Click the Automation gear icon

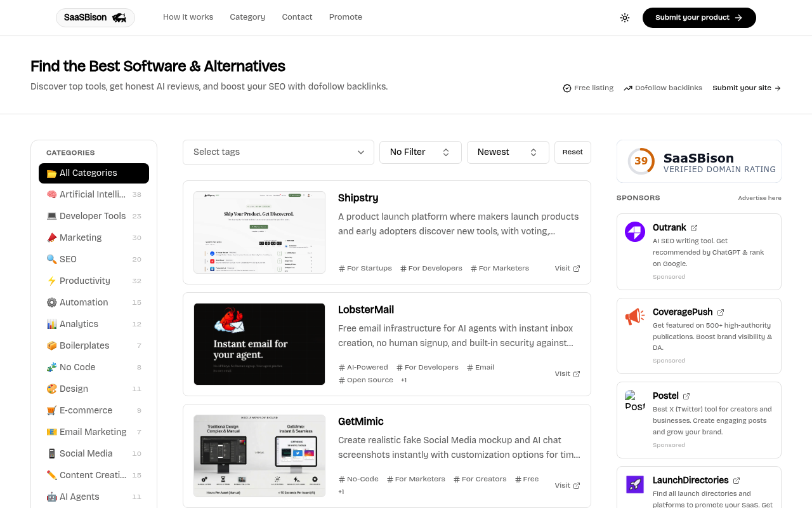(x=52, y=302)
